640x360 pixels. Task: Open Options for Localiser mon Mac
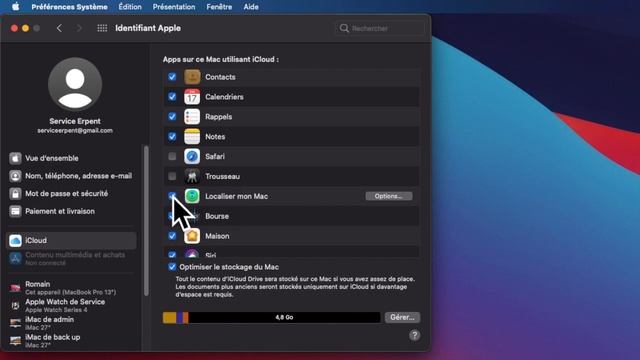point(389,196)
